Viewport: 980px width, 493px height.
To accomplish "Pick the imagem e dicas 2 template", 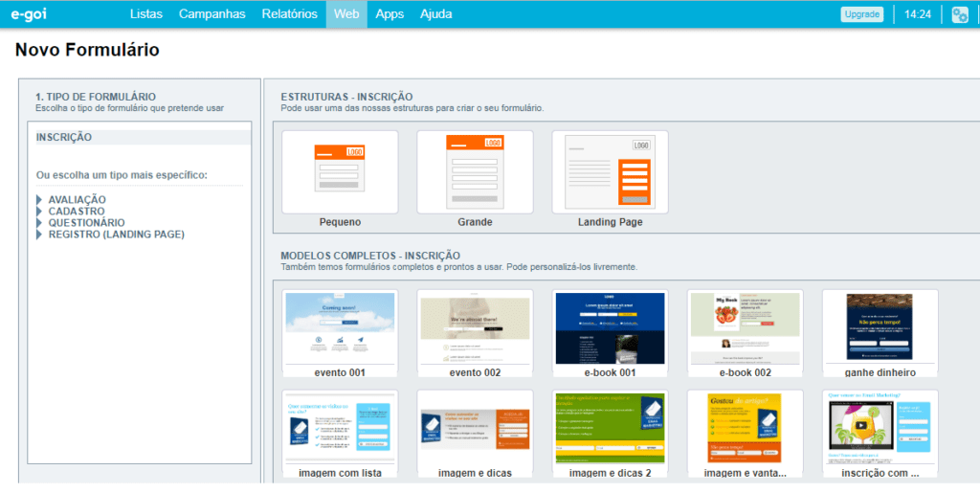I will tap(610, 429).
